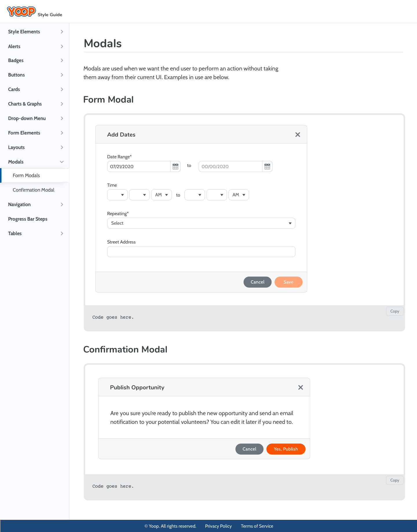The image size is (417, 532).
Task: Open the end time AM dropdown
Action: tap(239, 195)
